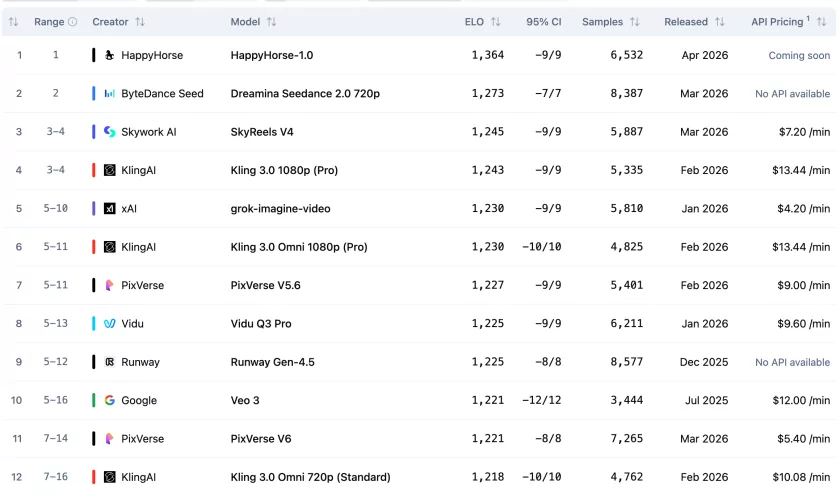This screenshot has height=495, width=840.
Task: Click the HappyHorse creator logo icon
Action: (110, 55)
